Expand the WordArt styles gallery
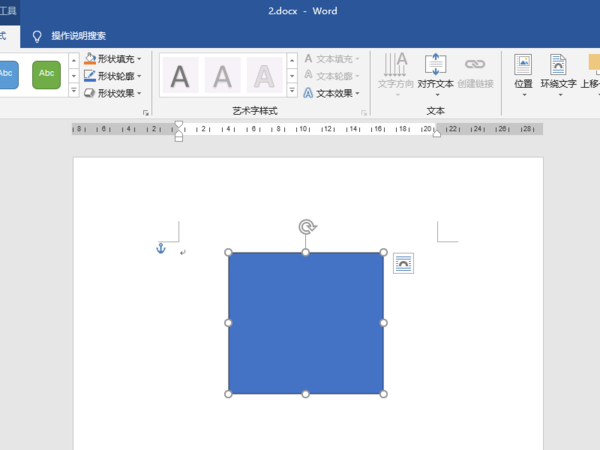Image resolution: width=600 pixels, height=450 pixels. pos(292,91)
